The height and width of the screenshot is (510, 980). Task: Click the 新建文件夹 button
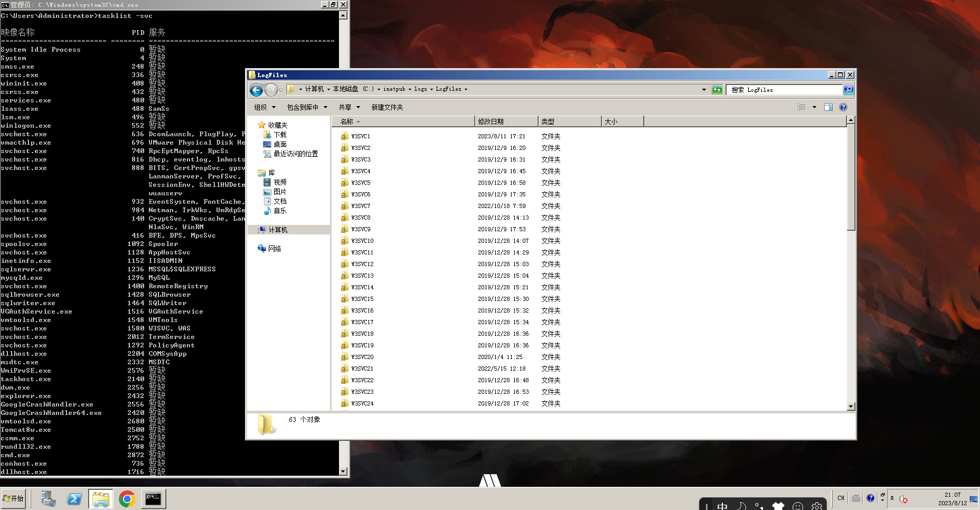[388, 107]
